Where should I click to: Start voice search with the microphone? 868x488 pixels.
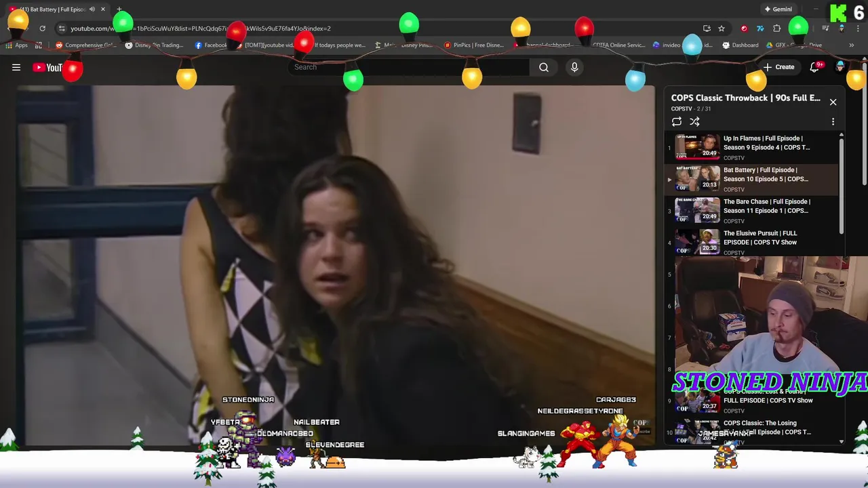coord(574,67)
